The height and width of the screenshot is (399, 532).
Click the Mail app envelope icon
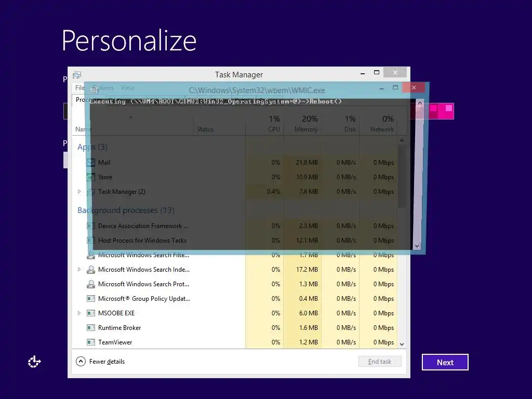tap(90, 163)
